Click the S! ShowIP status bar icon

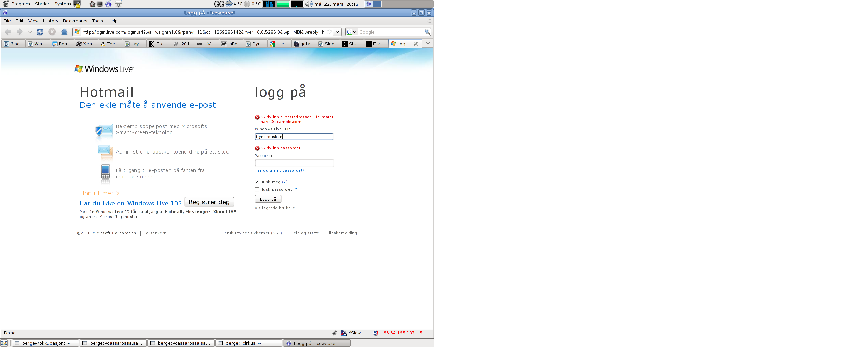(x=376, y=333)
